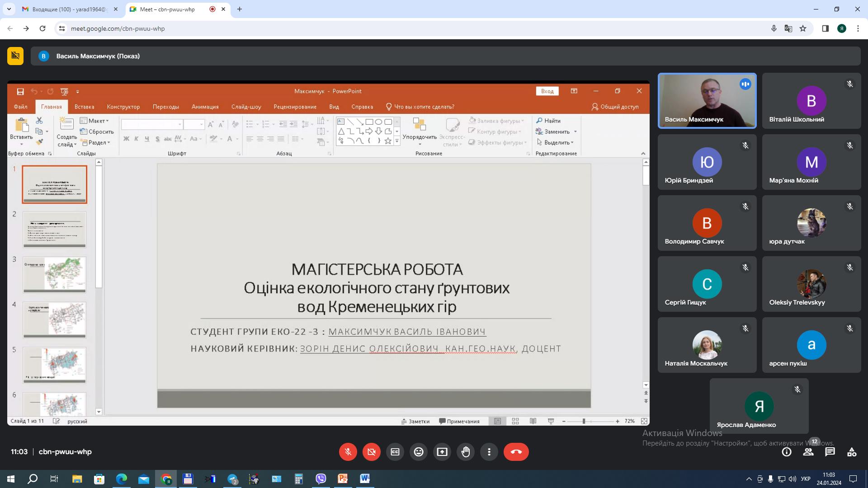The image size is (868, 488).
Task: Apply italic formatting with the К icon
Action: pyautogui.click(x=137, y=139)
